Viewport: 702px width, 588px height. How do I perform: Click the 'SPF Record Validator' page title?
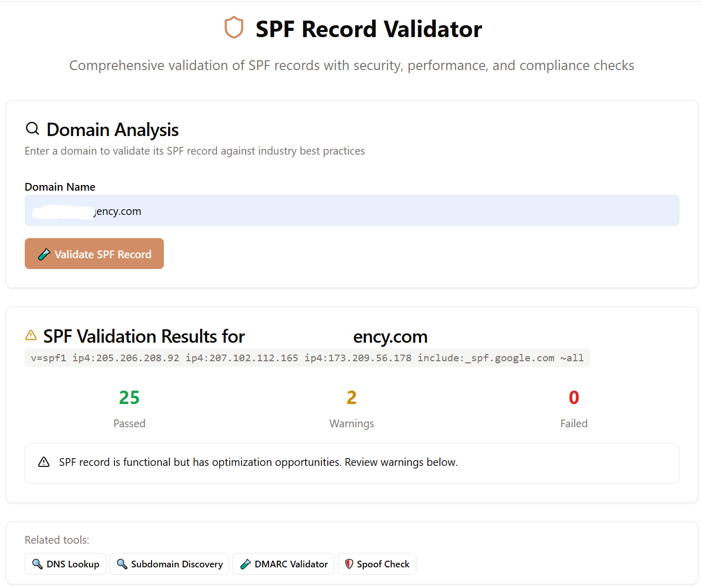click(x=369, y=29)
